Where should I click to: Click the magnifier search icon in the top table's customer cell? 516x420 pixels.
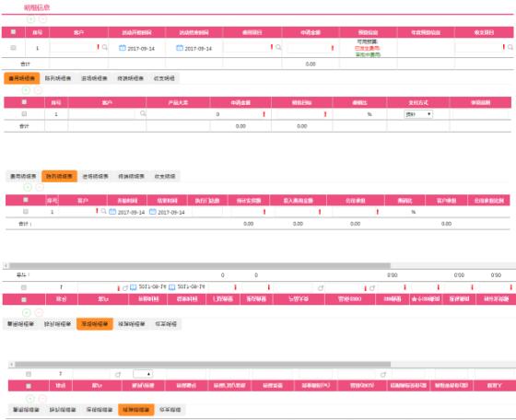[105, 47]
